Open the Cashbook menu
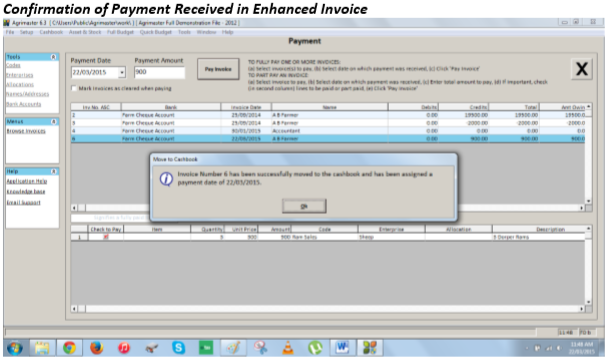 click(51, 32)
